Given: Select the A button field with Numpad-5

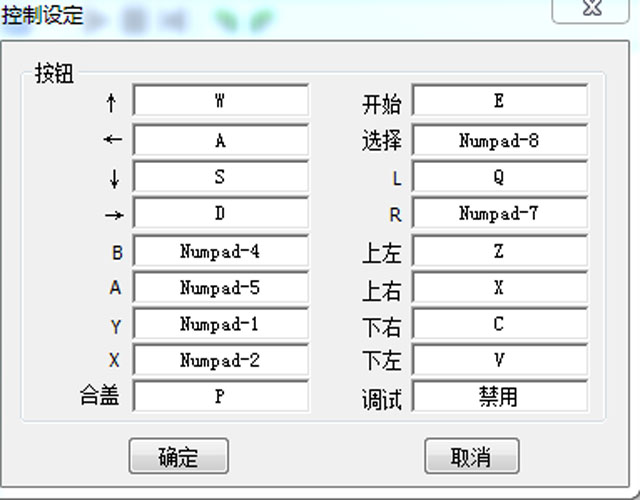Looking at the screenshot, I should coord(220,288).
